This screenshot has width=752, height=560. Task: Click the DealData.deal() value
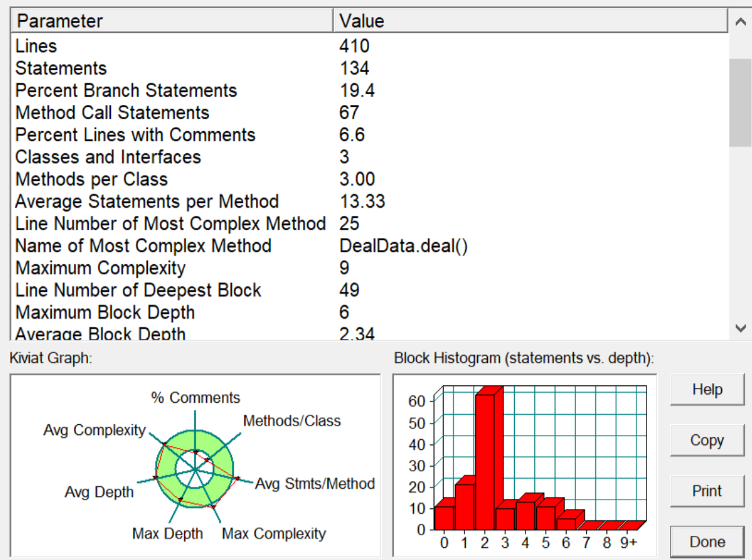pos(403,245)
